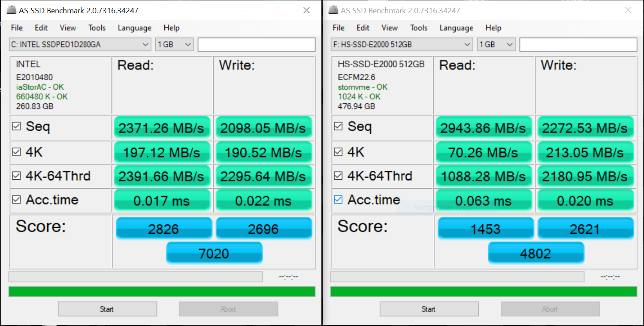Open Language menu in the left INTEL window

pyautogui.click(x=135, y=28)
